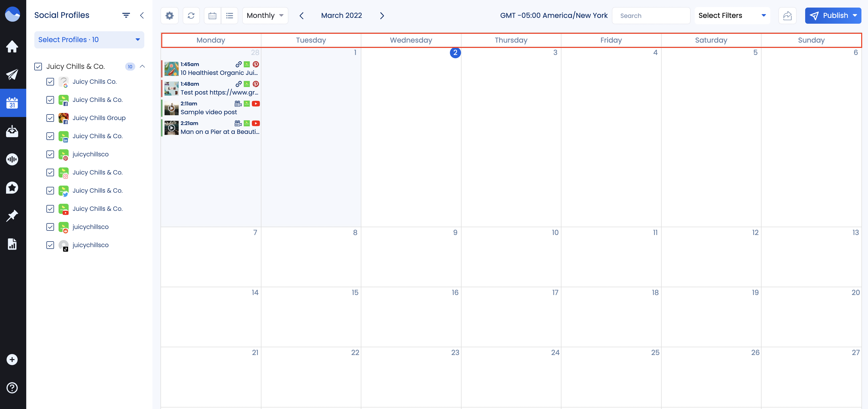
Task: Open the inbox tray icon in sidebar
Action: 12,131
